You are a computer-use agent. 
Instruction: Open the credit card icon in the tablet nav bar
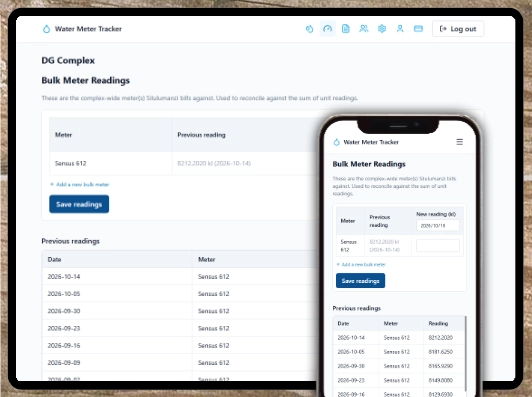point(418,29)
